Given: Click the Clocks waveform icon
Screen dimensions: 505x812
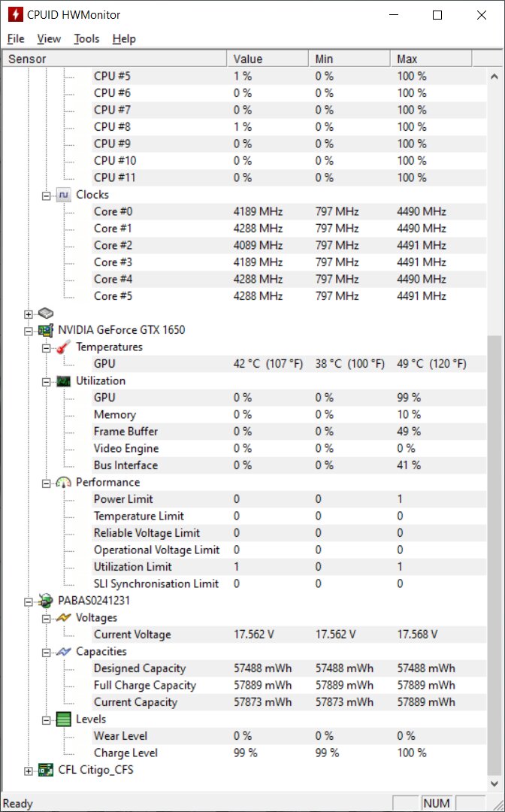Looking at the screenshot, I should [x=64, y=195].
